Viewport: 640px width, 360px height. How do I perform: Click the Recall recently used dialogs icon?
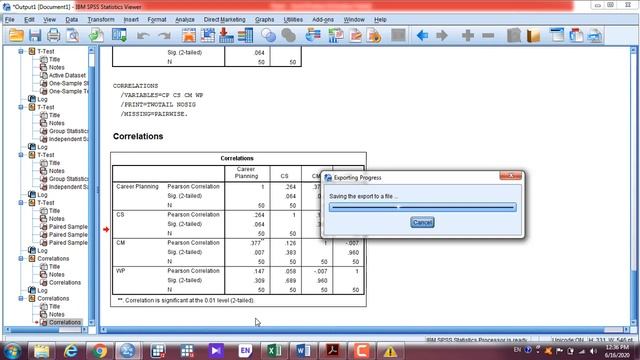point(119,36)
